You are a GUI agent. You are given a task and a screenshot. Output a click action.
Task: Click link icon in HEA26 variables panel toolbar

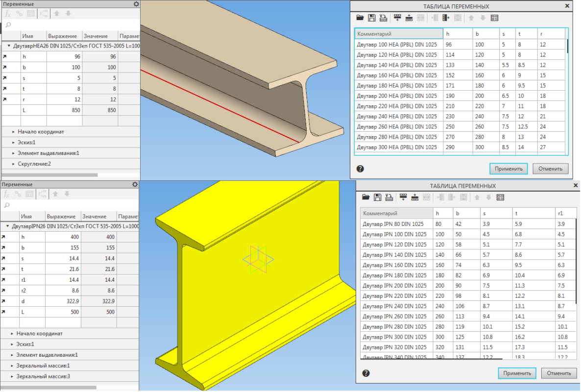[x=19, y=14]
